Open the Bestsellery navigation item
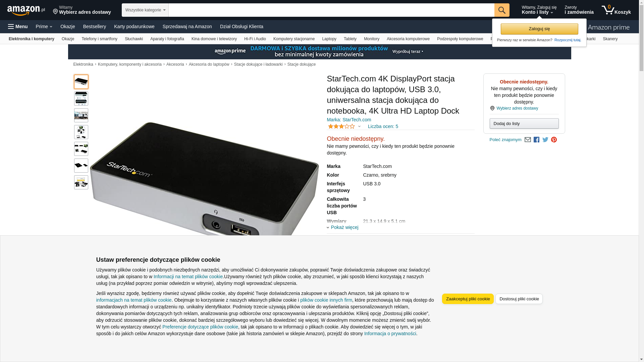This screenshot has width=644, height=362. [94, 26]
